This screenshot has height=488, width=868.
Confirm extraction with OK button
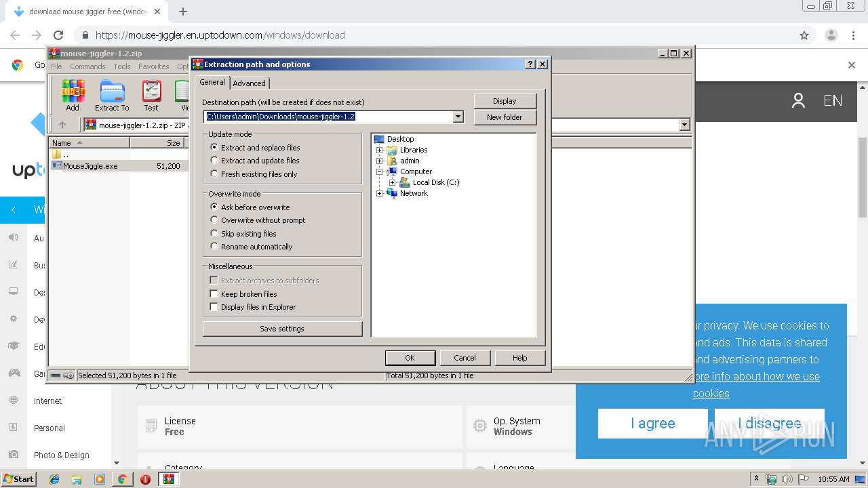(410, 358)
